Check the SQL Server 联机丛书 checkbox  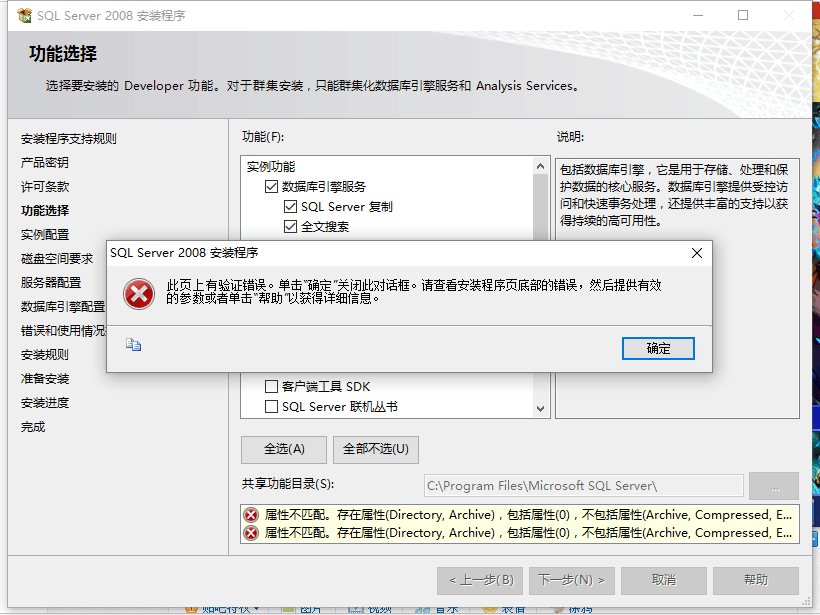(x=271, y=406)
